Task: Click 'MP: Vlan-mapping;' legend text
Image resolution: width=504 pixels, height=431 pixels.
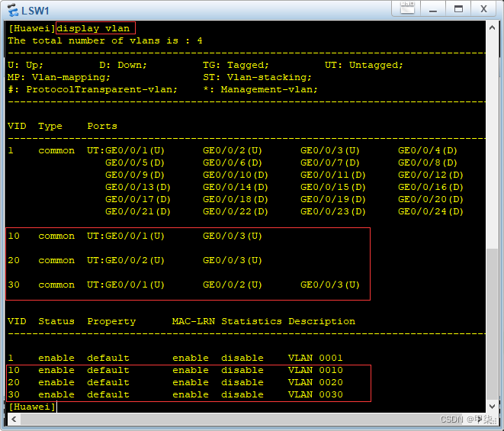Action: [x=59, y=77]
